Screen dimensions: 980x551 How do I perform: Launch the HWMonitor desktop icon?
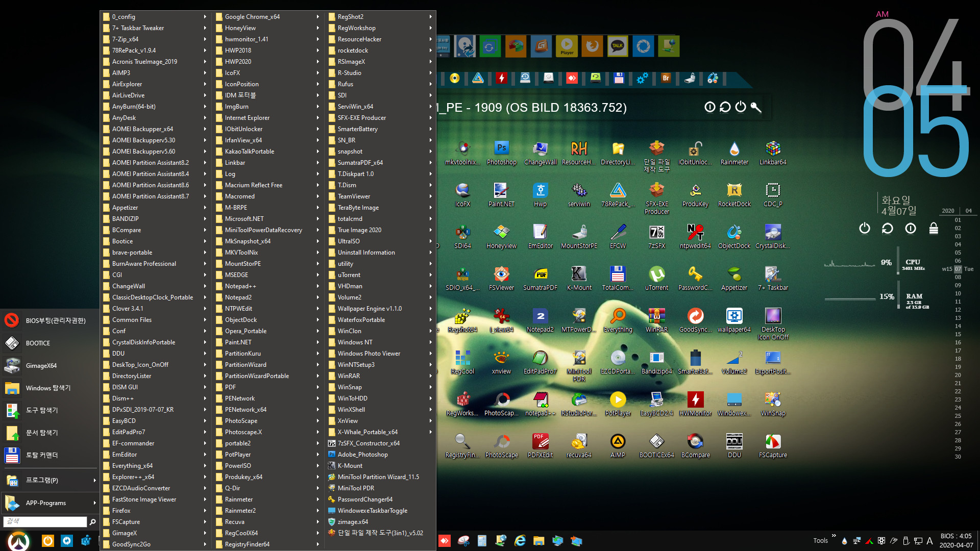(x=695, y=404)
